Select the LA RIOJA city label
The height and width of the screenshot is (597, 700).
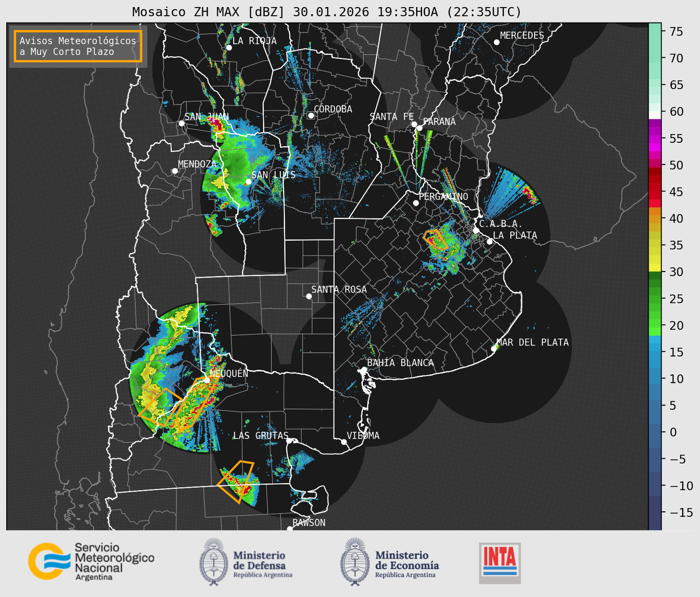(x=254, y=41)
